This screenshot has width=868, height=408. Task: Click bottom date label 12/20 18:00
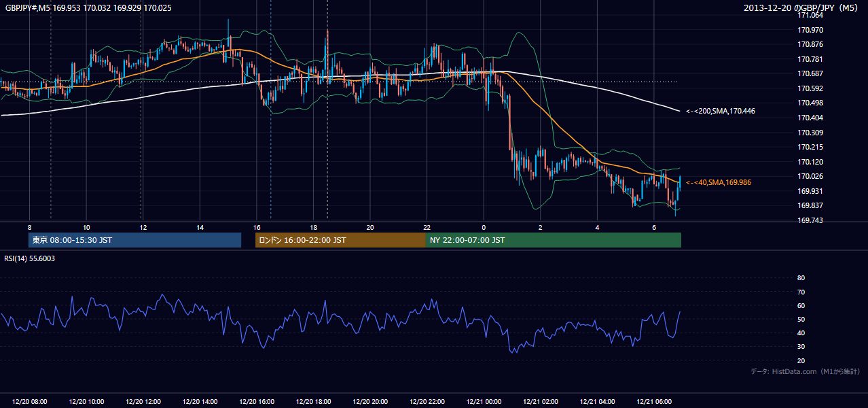[313, 402]
